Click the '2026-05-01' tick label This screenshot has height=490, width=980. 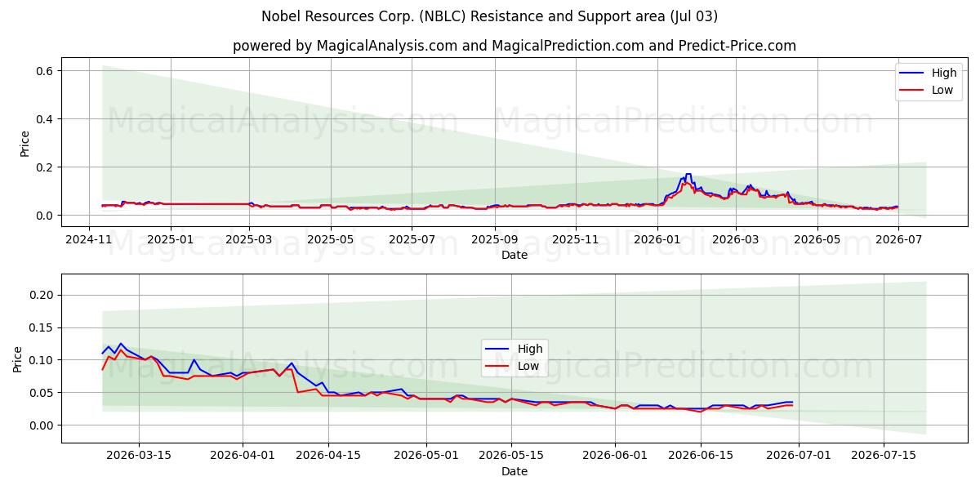(426, 456)
